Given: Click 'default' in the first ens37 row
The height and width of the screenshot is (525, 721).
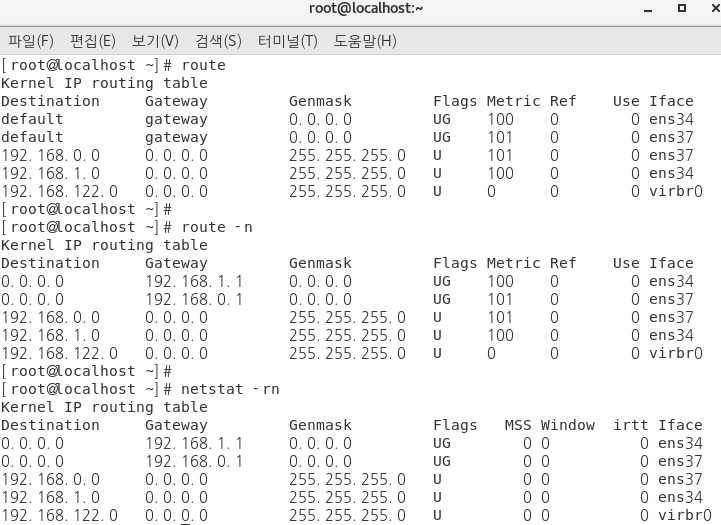Looking at the screenshot, I should pyautogui.click(x=32, y=137).
